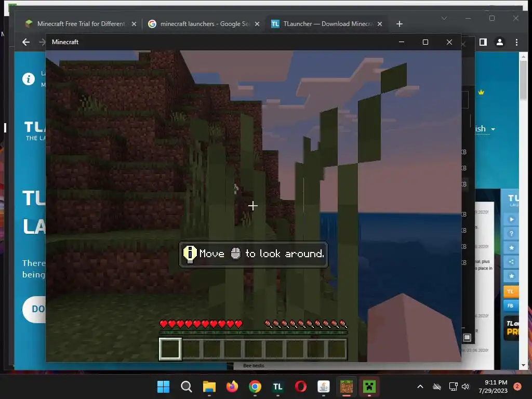The height and width of the screenshot is (399, 532).
Task: Open the Java app in taskbar
Action: [323, 387]
